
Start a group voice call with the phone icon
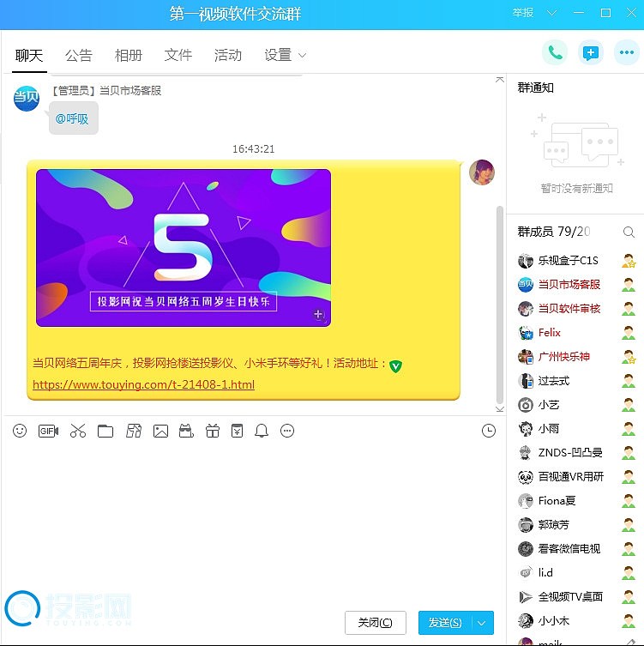point(555,52)
